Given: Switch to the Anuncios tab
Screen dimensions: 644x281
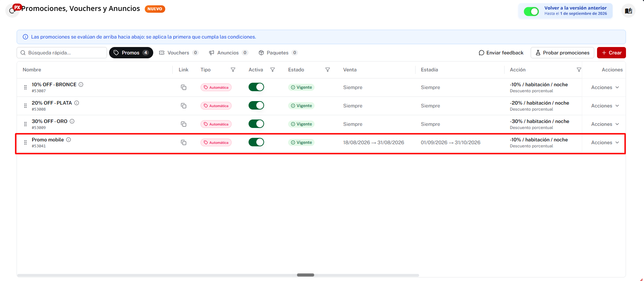Looking at the screenshot, I should coord(228,53).
